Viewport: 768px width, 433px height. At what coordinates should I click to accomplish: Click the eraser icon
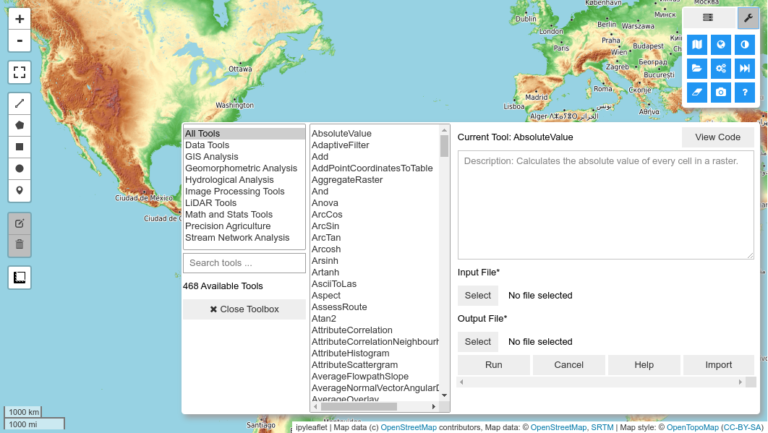[697, 92]
